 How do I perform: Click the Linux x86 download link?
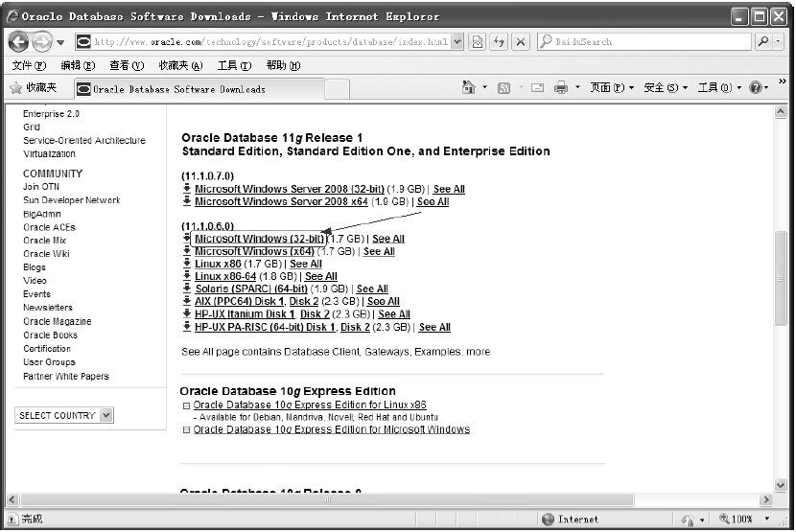tap(218, 264)
